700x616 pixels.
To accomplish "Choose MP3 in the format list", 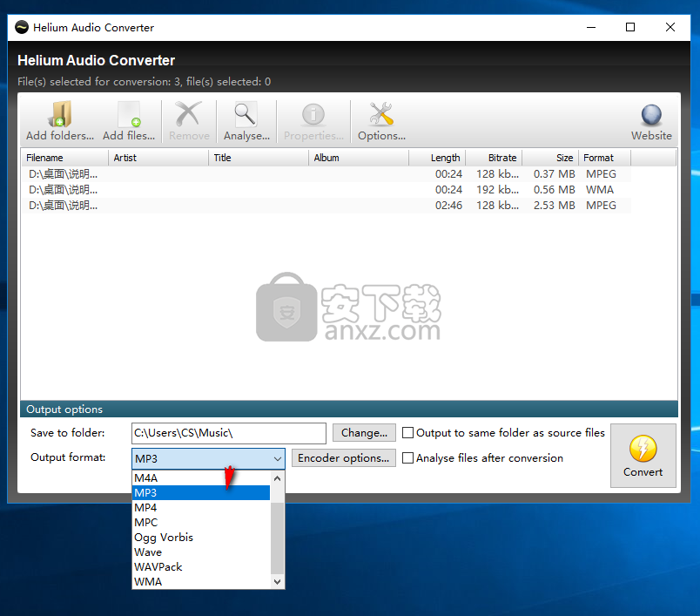I will (x=201, y=492).
